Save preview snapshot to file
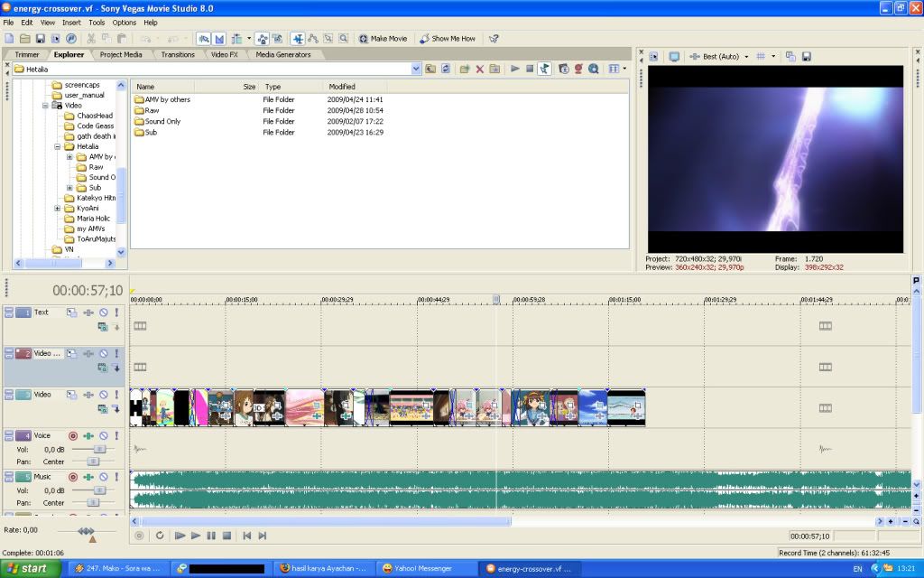 (x=806, y=57)
